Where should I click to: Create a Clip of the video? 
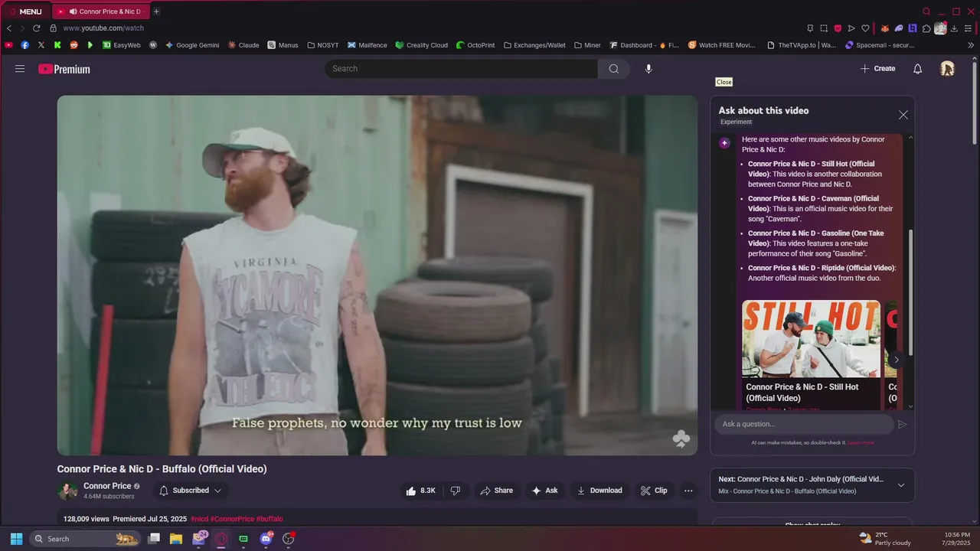654,491
